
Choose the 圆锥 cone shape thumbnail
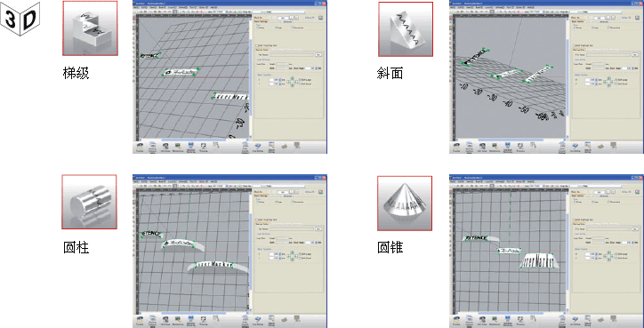point(405,203)
